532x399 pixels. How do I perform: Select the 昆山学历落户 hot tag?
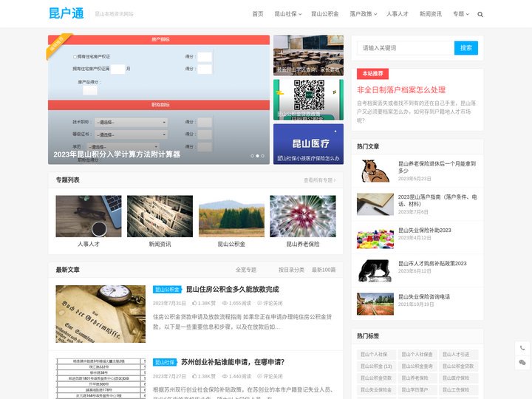click(417, 390)
